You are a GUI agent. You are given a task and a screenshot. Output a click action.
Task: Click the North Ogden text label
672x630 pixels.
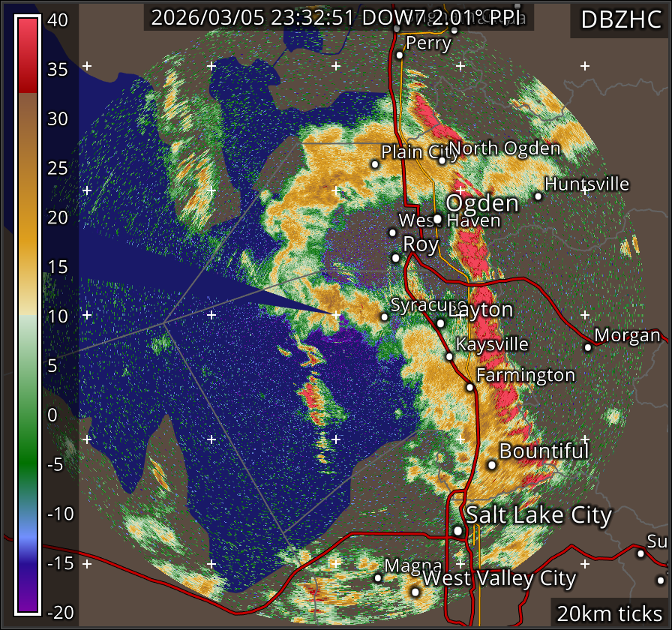point(505,148)
